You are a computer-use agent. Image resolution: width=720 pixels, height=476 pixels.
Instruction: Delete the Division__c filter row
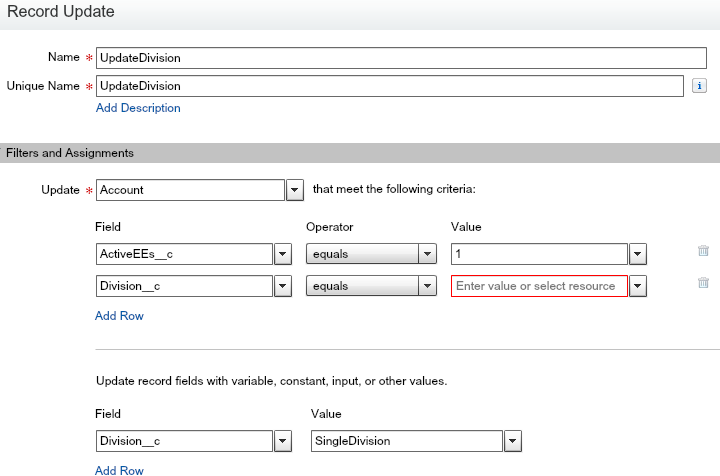tap(703, 284)
